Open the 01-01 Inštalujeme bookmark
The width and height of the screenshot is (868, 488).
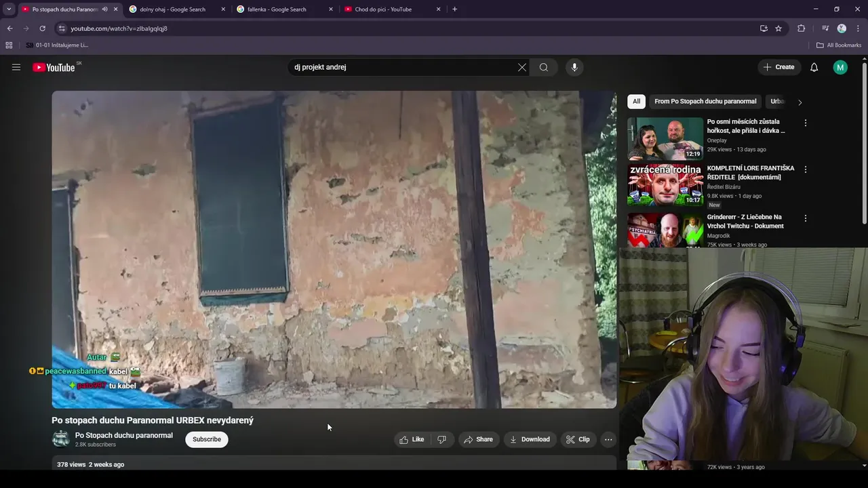tap(57, 45)
